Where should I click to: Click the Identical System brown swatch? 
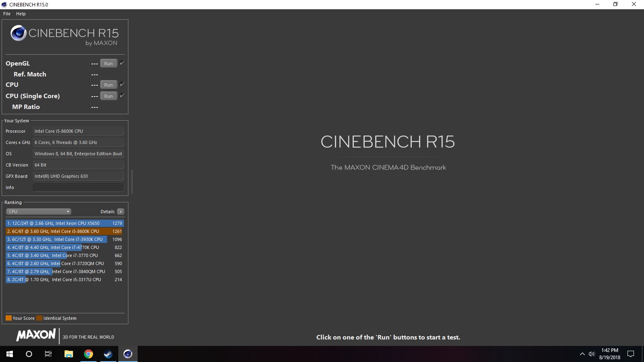point(39,318)
